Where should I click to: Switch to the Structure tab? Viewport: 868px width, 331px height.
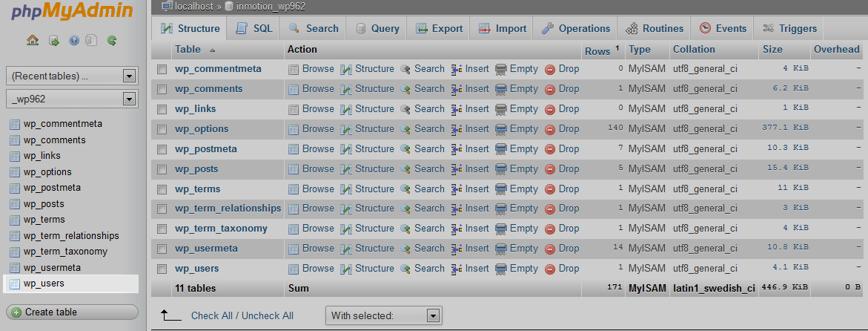tap(190, 28)
